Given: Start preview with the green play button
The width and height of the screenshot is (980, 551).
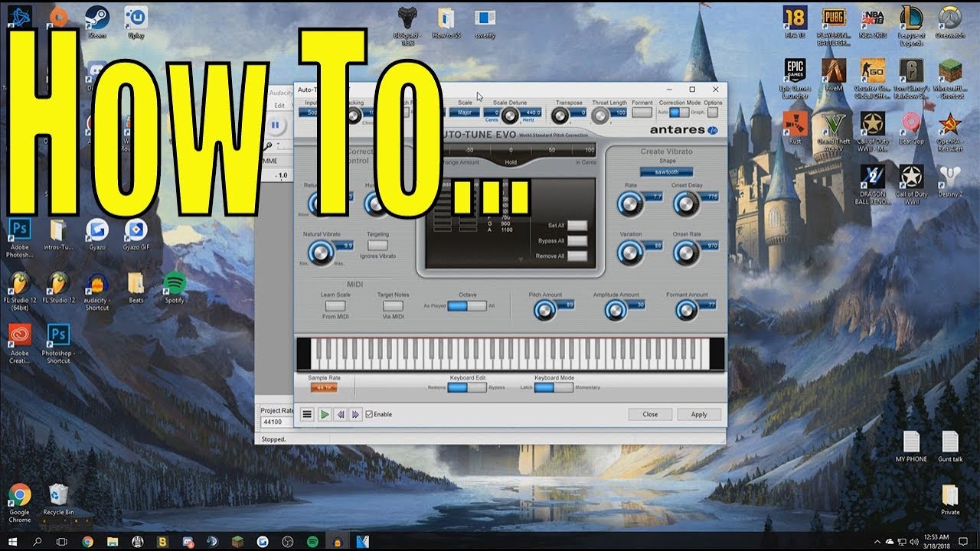Looking at the screenshot, I should click(325, 414).
